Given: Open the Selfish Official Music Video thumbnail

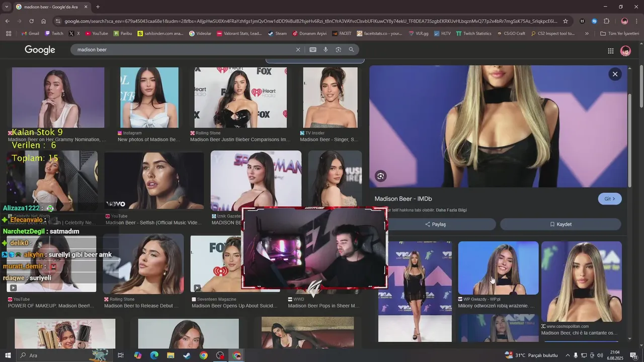Looking at the screenshot, I should 154,180.
